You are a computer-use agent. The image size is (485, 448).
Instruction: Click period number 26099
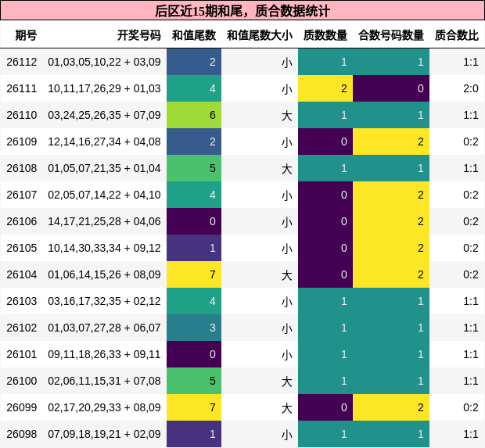click(22, 407)
